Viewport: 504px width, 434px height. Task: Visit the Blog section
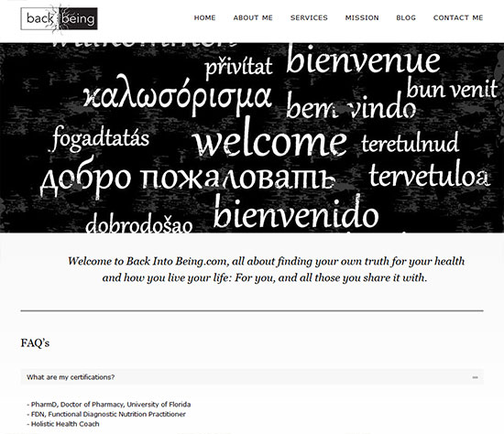(x=406, y=18)
